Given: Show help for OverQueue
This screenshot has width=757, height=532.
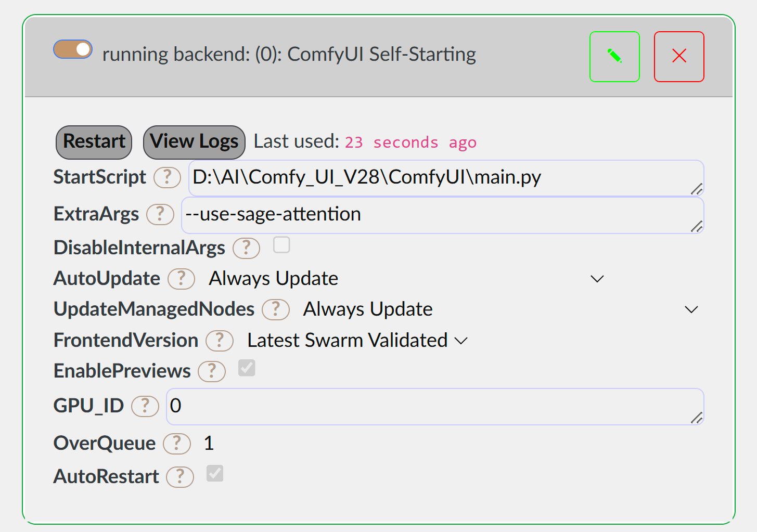Looking at the screenshot, I should pos(176,444).
